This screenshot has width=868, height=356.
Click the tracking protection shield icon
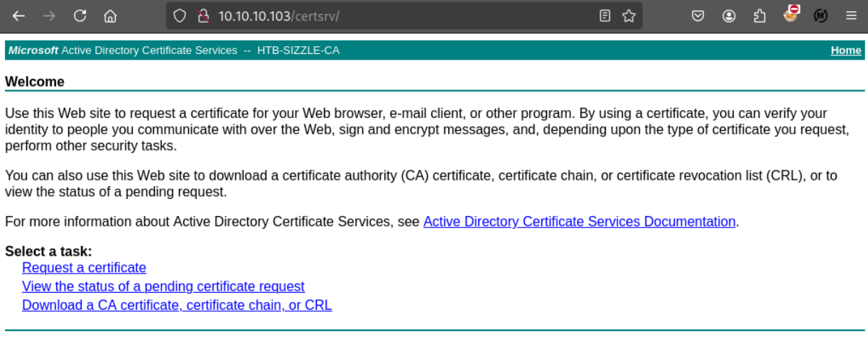click(180, 16)
